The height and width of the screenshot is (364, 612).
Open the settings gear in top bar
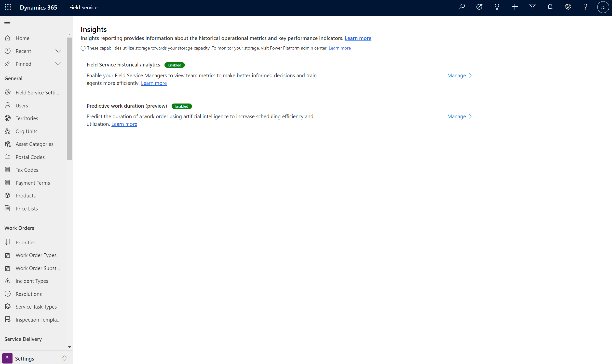click(x=568, y=7)
